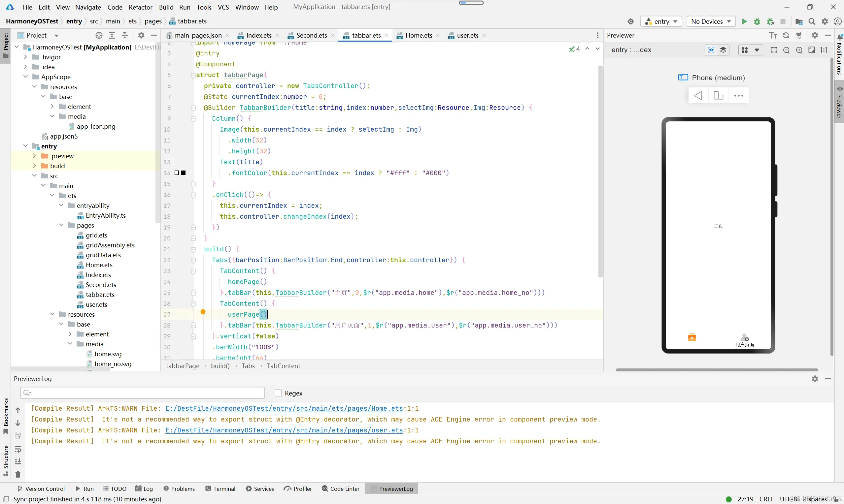Open the Problems tool window
The height and width of the screenshot is (504, 844).
click(179, 489)
